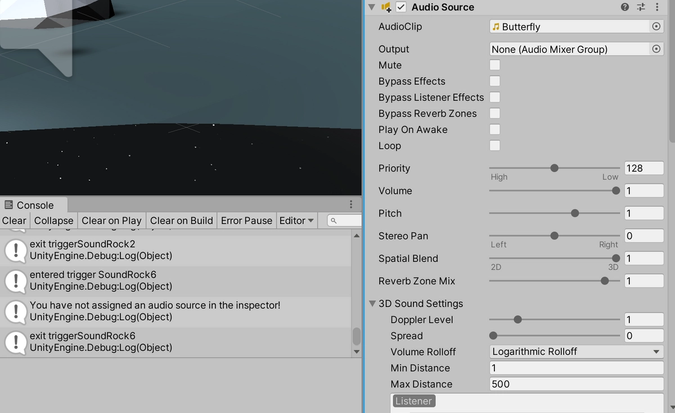Click the Pitch slider handle
Viewport: 675px width, 413px height.
point(575,213)
